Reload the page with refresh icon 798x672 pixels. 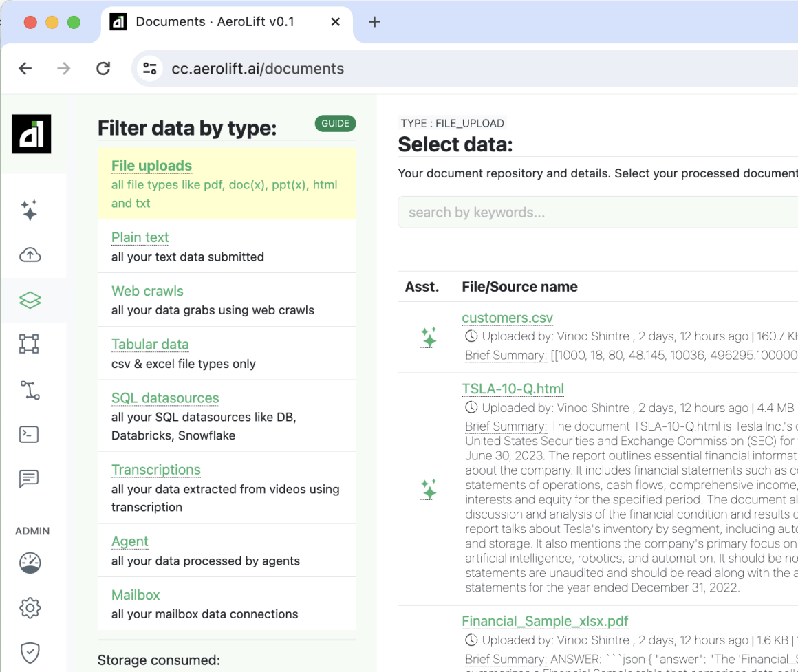pos(103,68)
